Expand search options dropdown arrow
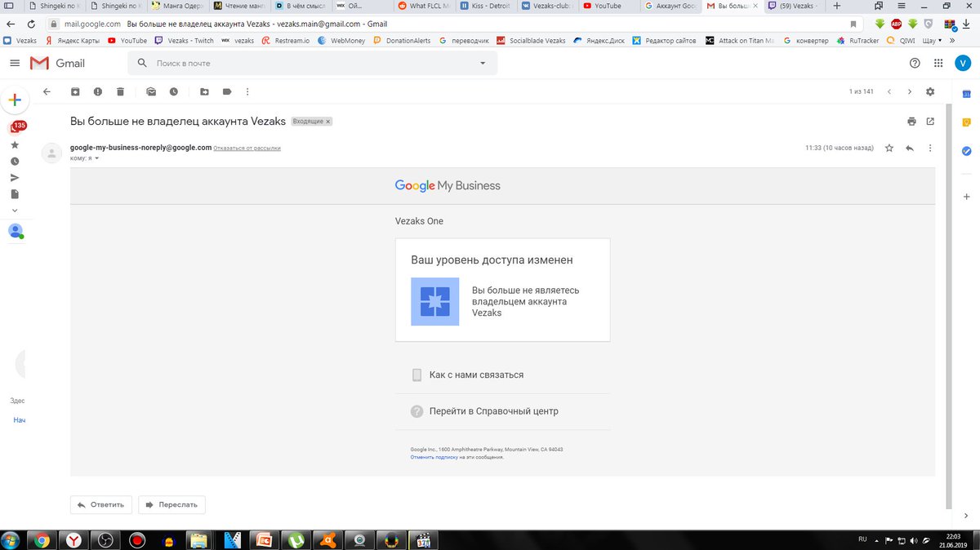This screenshot has width=980, height=550. [483, 63]
